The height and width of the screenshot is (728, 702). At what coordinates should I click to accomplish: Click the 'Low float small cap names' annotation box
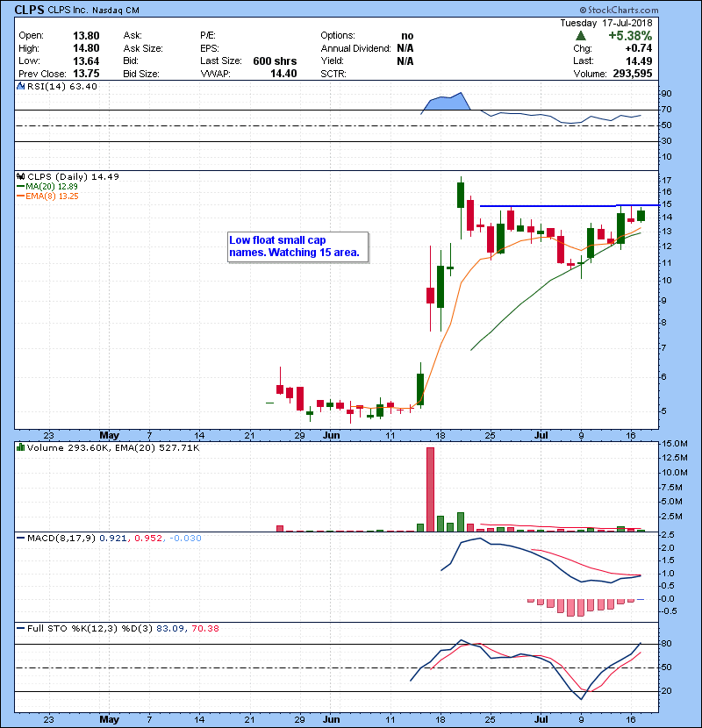pos(297,247)
